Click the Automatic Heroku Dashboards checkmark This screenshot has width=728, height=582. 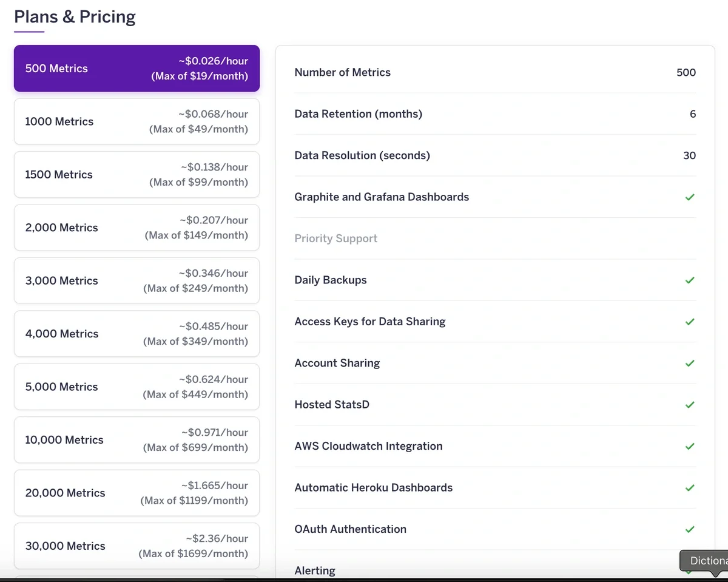pos(690,488)
